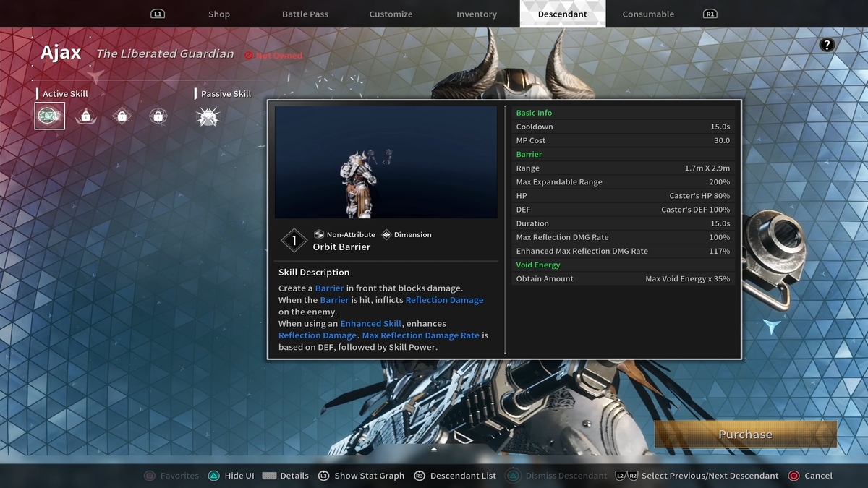
Task: Purchase the Ajax descendant
Action: [x=745, y=435]
